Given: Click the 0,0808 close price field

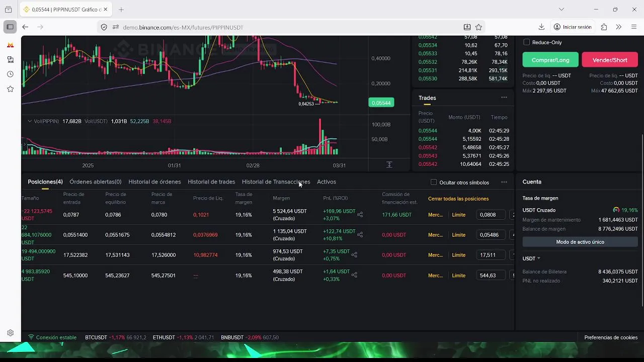Looking at the screenshot, I should point(491,215).
